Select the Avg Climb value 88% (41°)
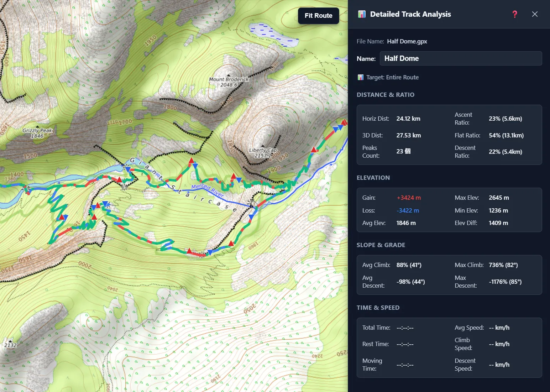Screen dimensions: 550x392 (409, 265)
